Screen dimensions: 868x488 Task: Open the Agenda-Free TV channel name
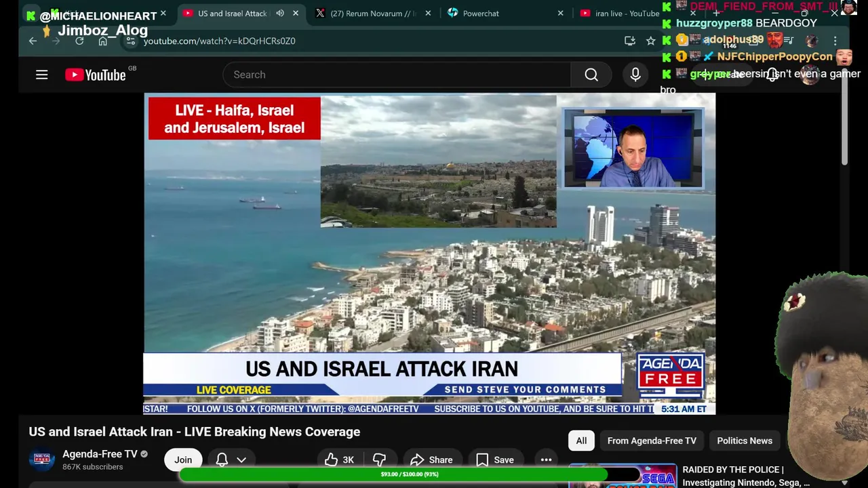coord(100,454)
